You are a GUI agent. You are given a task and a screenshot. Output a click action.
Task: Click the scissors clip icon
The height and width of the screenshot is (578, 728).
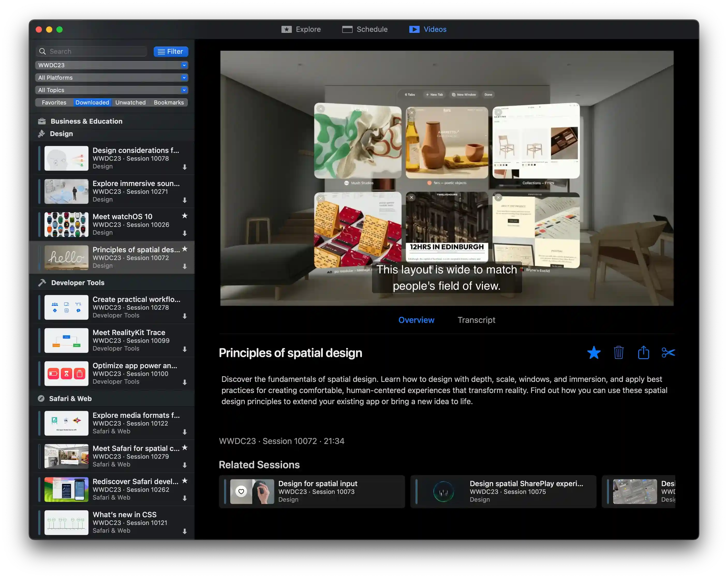pos(668,353)
